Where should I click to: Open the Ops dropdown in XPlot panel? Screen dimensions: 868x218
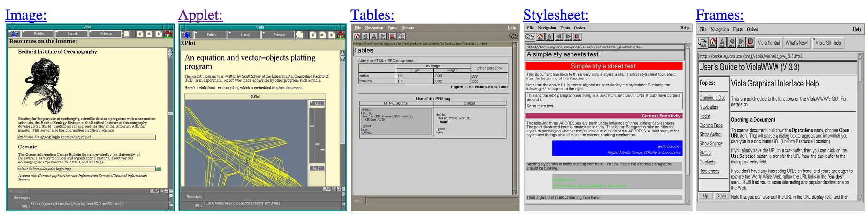click(317, 103)
